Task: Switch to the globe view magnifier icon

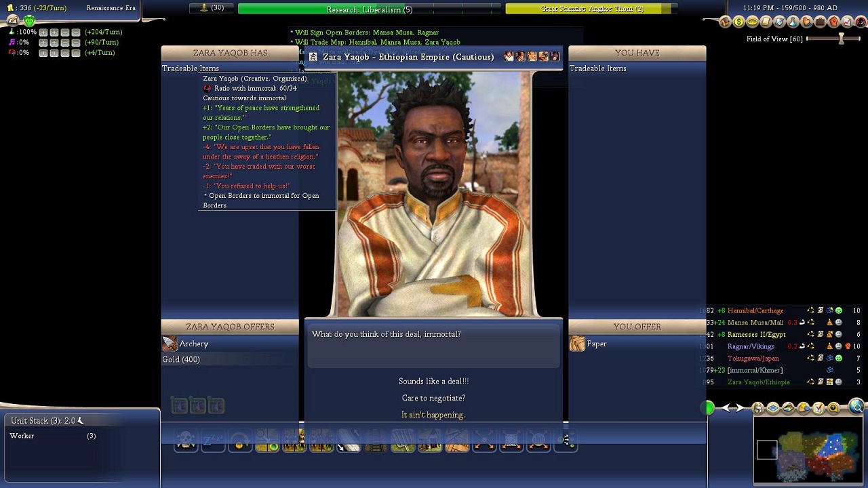Action: 857,407
